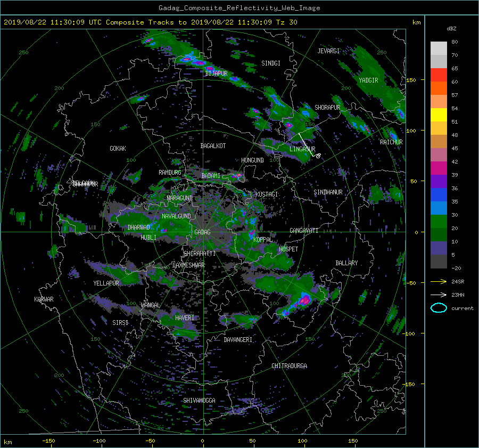The image size is (479, 448).
Task: Pick the magenta 39-42 dBZ legend swatch
Action: click(x=439, y=168)
